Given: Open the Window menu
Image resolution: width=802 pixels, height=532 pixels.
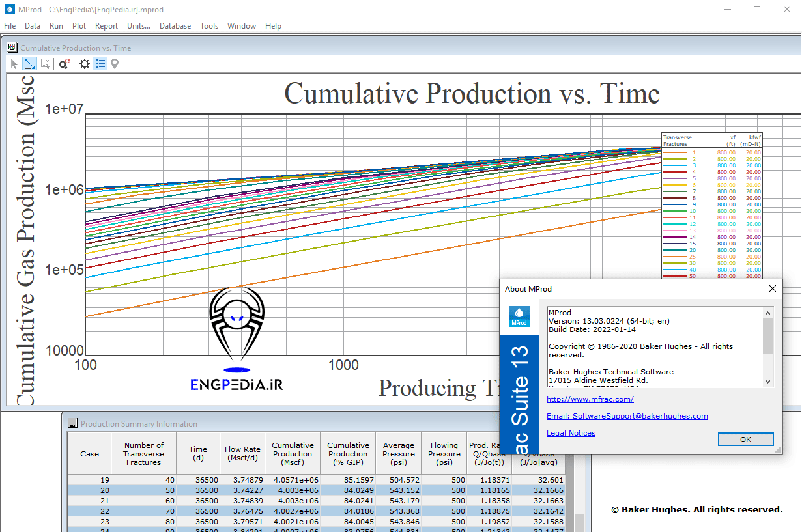Looking at the screenshot, I should 242,26.
